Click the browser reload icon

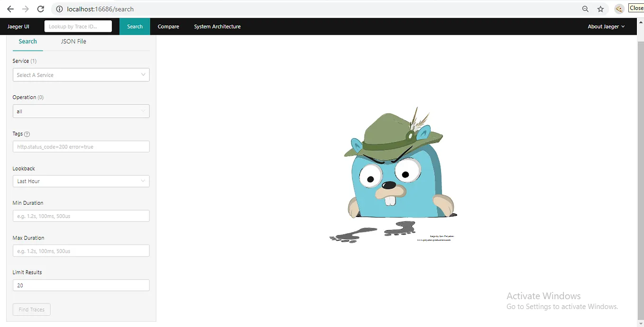click(x=40, y=9)
